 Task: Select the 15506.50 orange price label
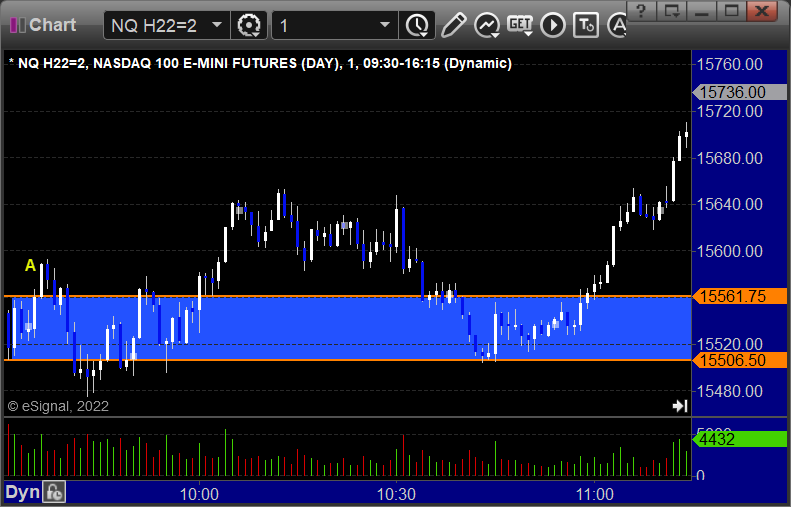[739, 360]
